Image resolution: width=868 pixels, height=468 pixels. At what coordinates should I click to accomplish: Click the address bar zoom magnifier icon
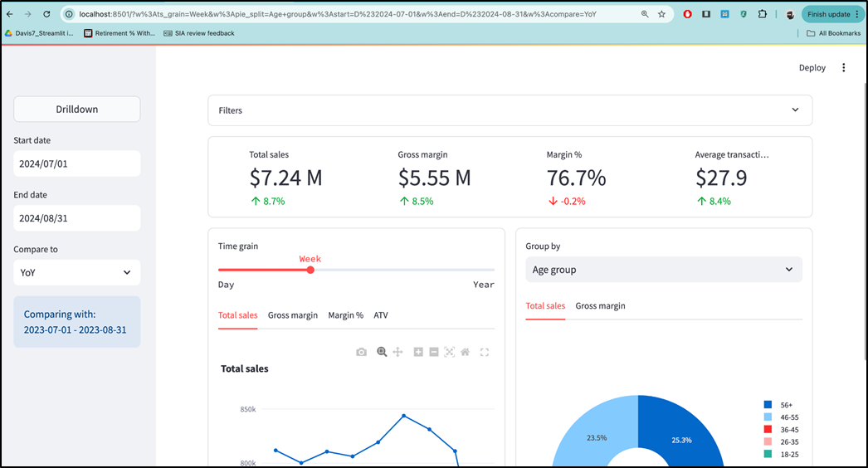click(645, 14)
